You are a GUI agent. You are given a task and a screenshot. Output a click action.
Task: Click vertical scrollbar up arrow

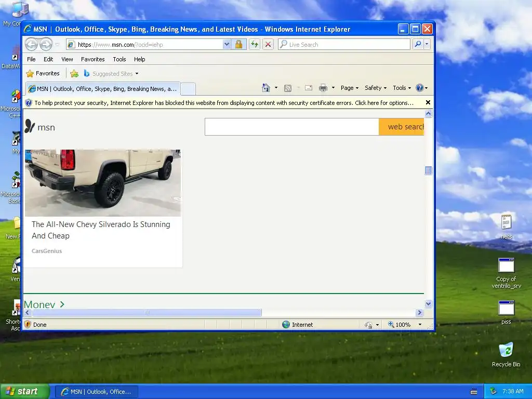click(x=428, y=114)
